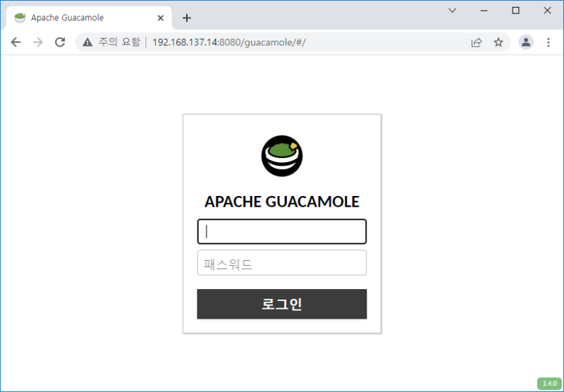Focus the username input field
564x392 pixels.
282,231
